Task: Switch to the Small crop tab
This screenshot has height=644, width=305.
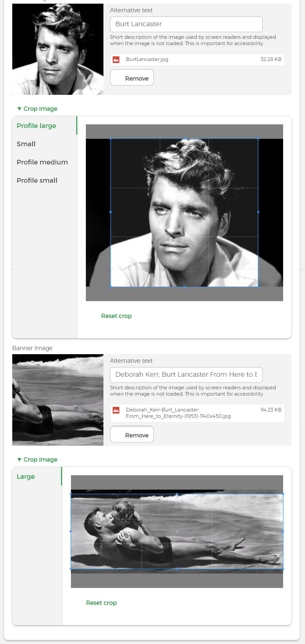Action: click(x=26, y=144)
